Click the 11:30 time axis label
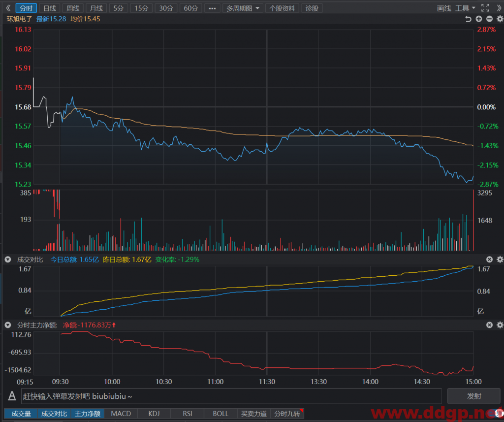The height and width of the screenshot is (422, 504). [x=267, y=382]
